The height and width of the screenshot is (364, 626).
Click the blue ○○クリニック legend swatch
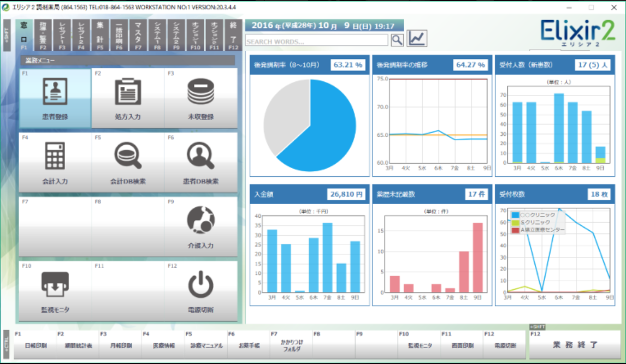(x=516, y=215)
